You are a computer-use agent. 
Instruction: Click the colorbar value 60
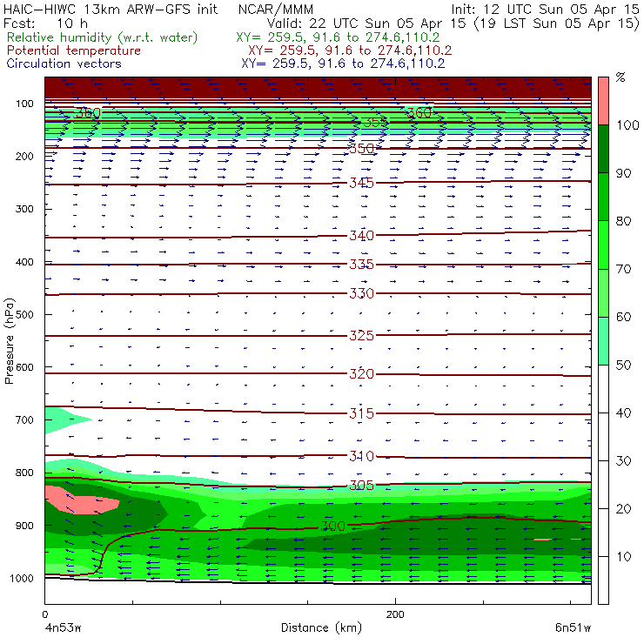click(x=623, y=317)
